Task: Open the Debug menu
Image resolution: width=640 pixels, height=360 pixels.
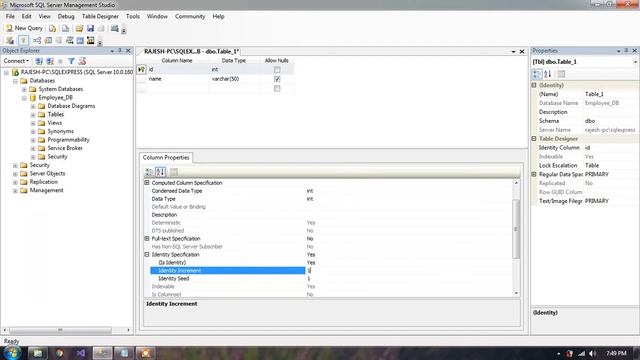Action: [x=66, y=16]
